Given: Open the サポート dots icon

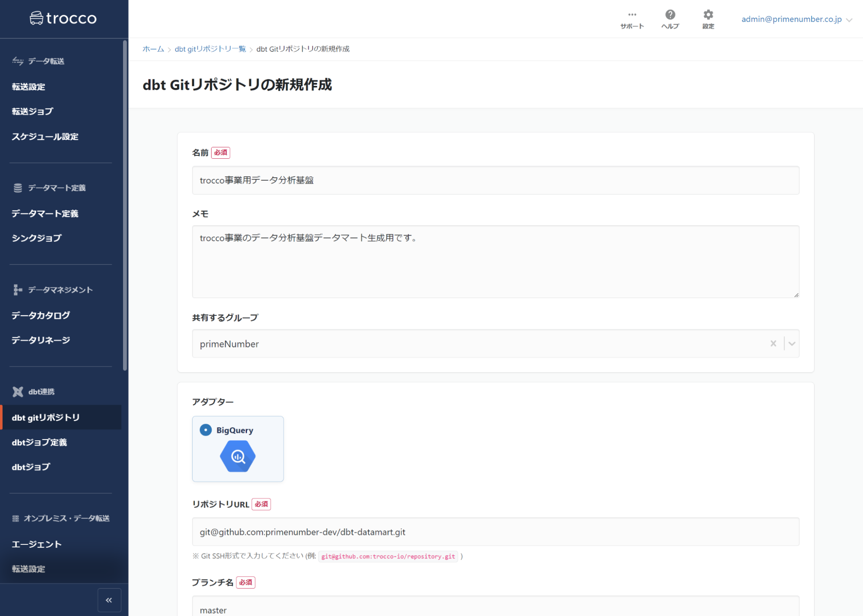Looking at the screenshot, I should (632, 15).
